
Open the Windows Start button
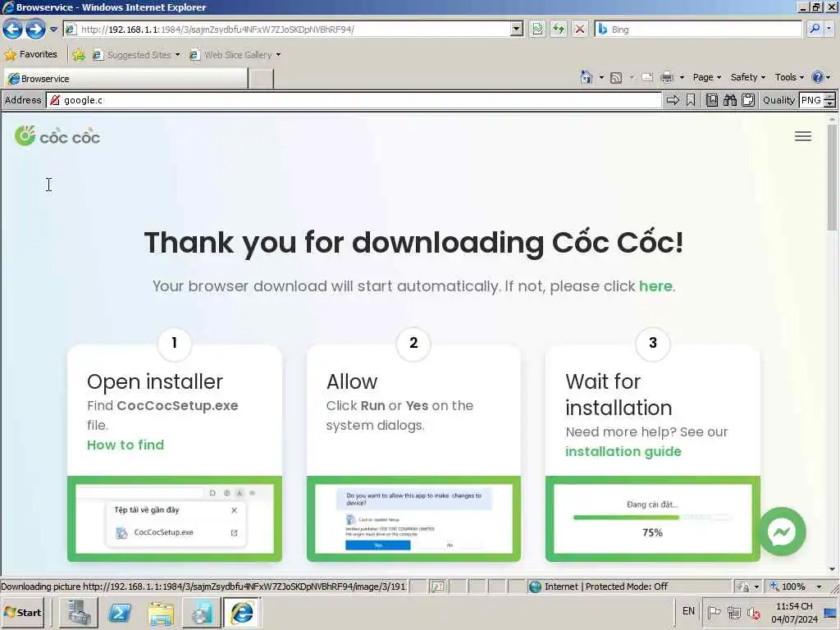(24, 612)
